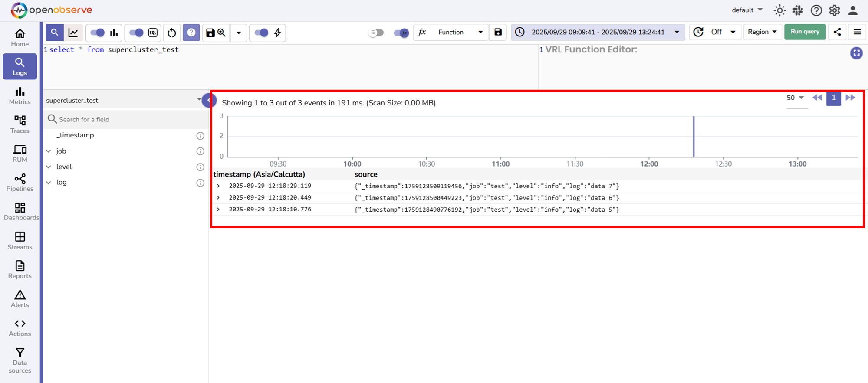Reset filters with the refresh arrow icon
This screenshot has width=868, height=383.
tap(172, 33)
